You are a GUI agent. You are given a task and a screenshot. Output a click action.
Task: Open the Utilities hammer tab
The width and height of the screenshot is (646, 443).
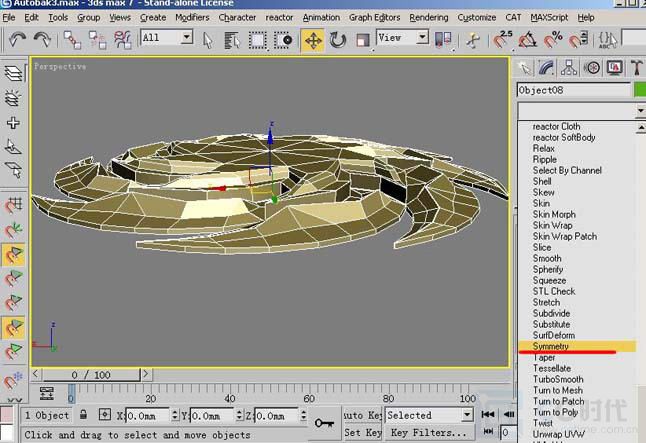[637, 68]
